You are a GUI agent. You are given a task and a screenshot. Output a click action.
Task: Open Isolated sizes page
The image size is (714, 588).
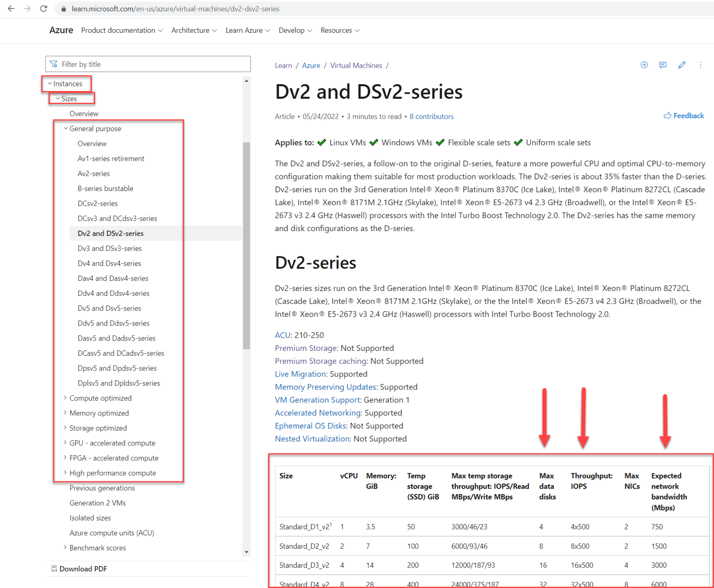click(90, 517)
